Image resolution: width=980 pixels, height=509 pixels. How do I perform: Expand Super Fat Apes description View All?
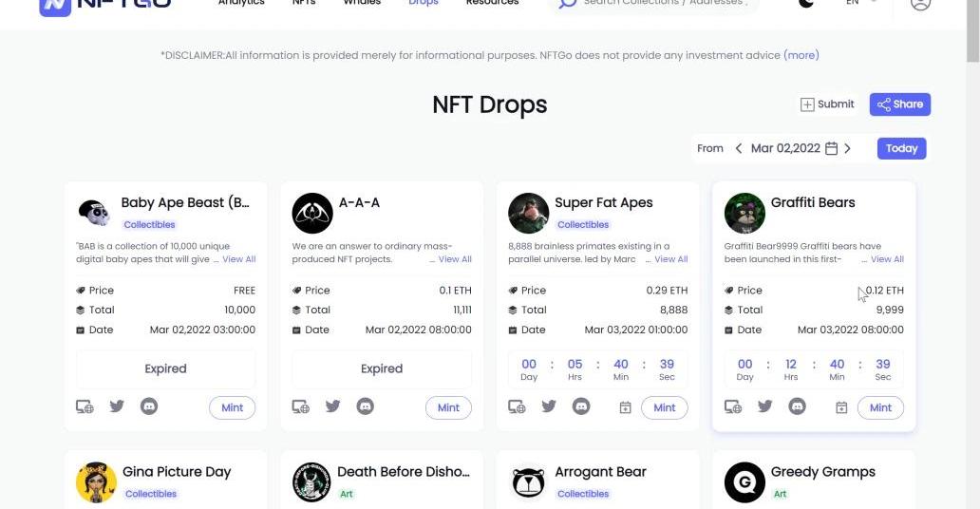tap(671, 259)
